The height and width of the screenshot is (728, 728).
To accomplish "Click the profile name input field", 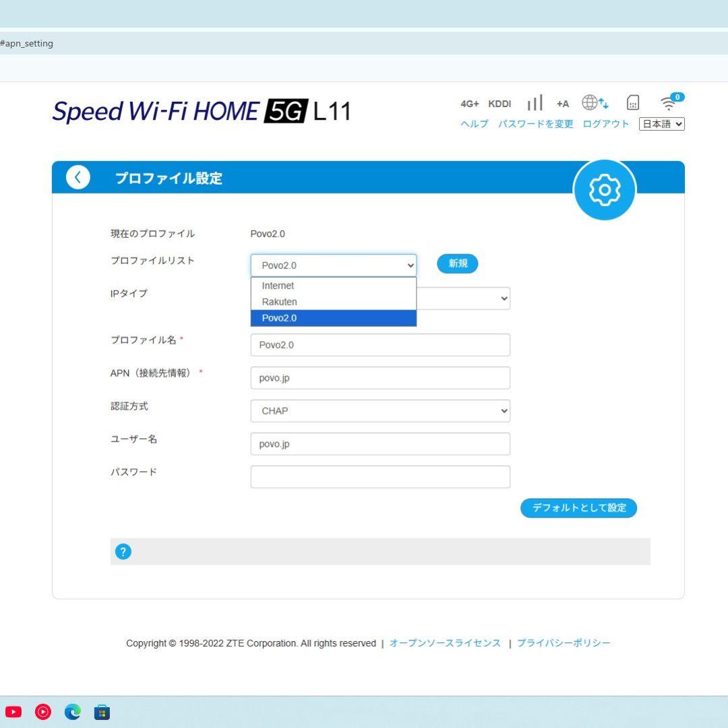I will [380, 345].
